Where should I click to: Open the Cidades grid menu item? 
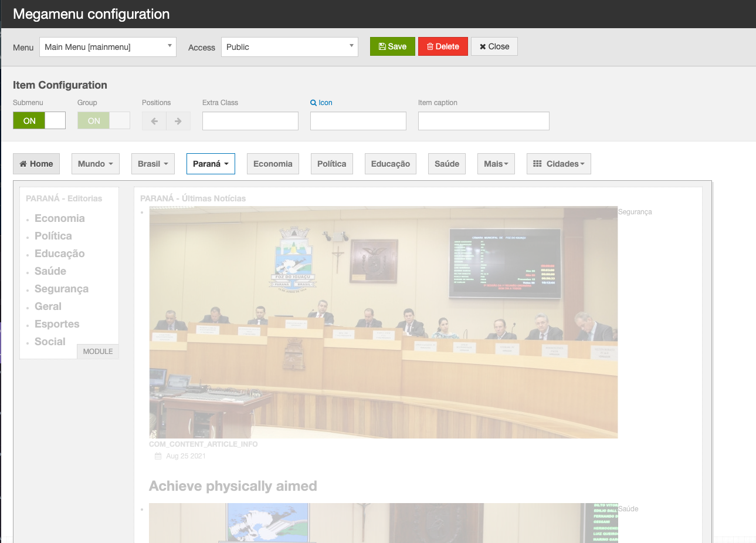coord(558,164)
